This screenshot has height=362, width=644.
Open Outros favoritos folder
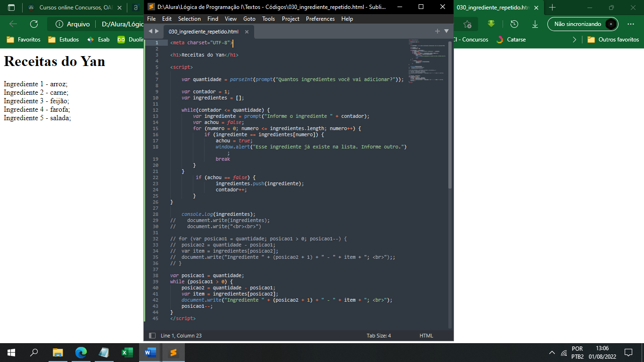point(613,40)
